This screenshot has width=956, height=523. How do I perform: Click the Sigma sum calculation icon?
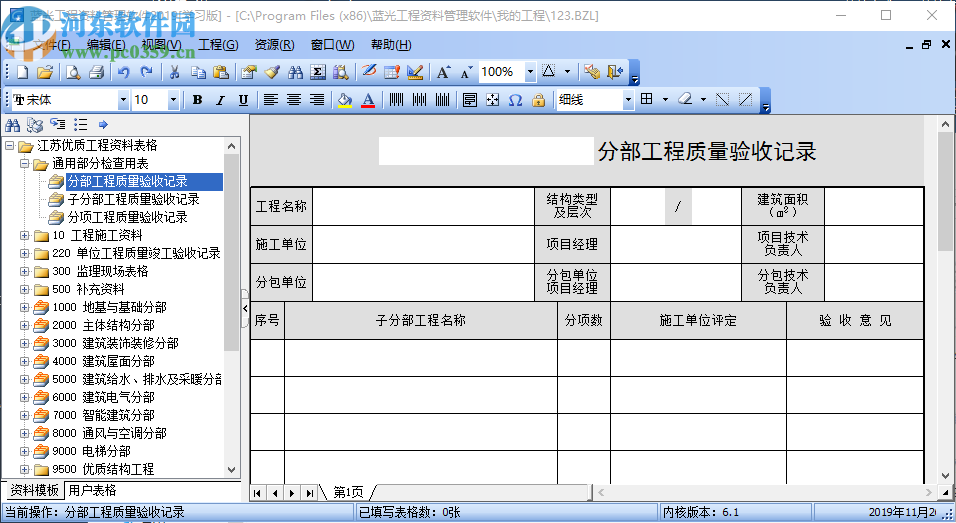318,73
